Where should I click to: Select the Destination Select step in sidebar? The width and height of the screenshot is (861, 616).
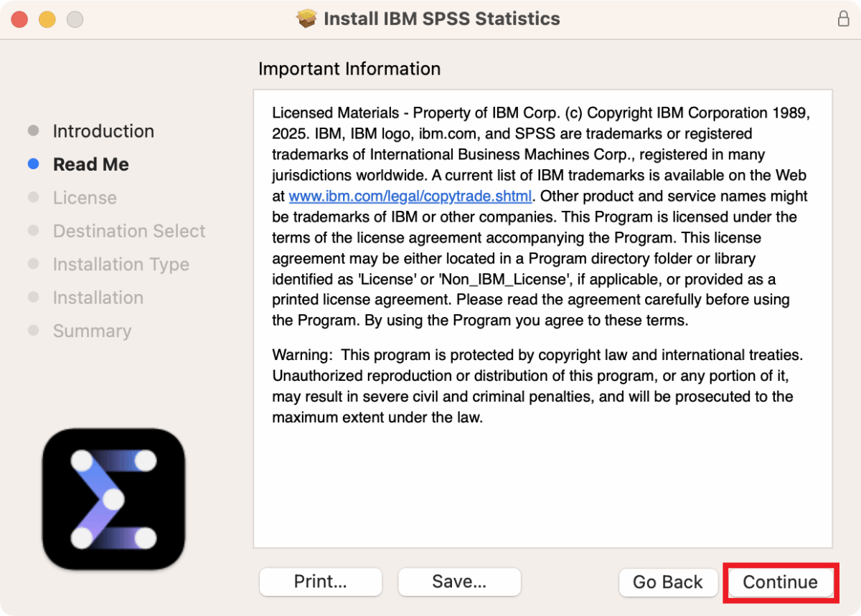[x=129, y=231]
